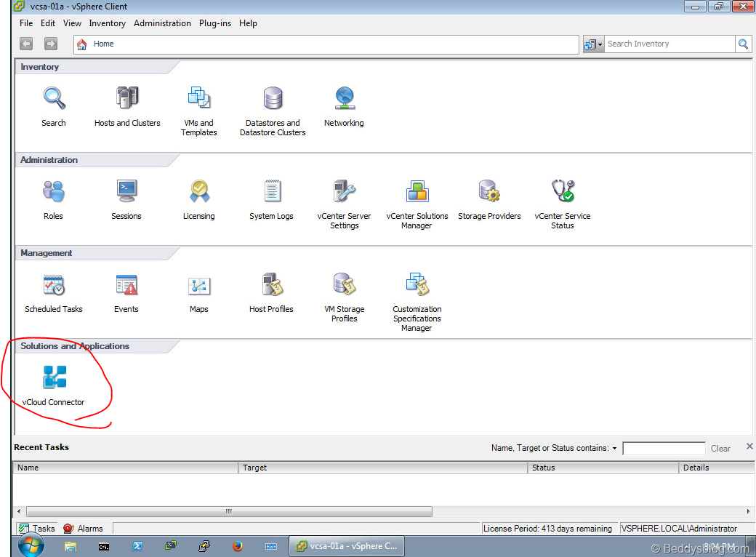Open System Logs
This screenshot has height=557, width=756.
point(271,191)
